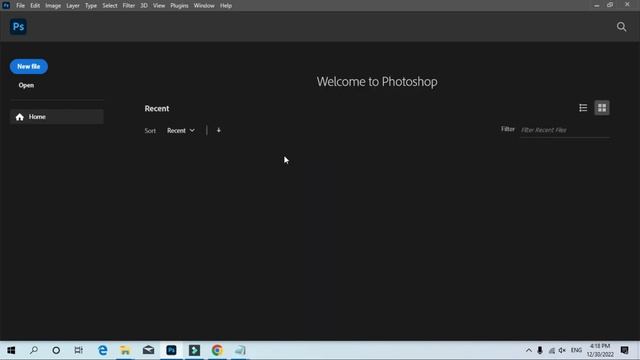Open the File menu
The image size is (640, 360).
(x=20, y=6)
